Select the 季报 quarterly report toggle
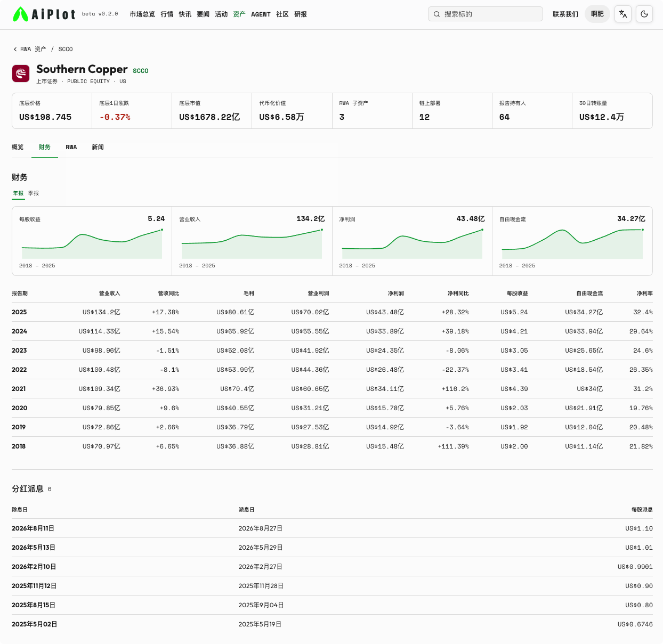This screenshot has width=663, height=644. point(34,193)
